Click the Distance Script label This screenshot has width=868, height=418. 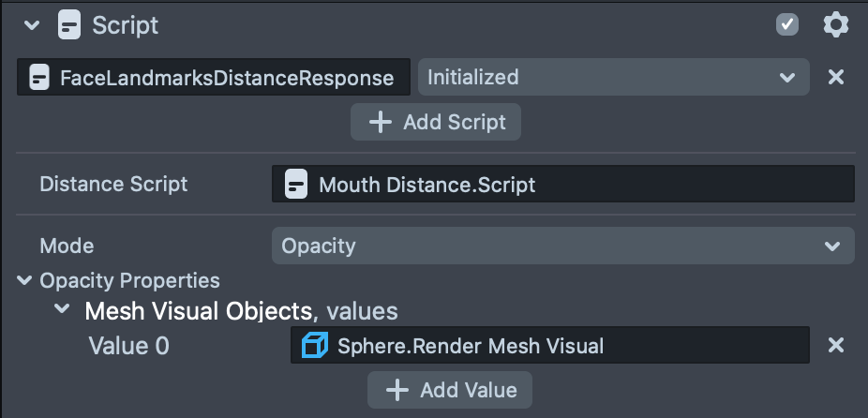pyautogui.click(x=113, y=185)
